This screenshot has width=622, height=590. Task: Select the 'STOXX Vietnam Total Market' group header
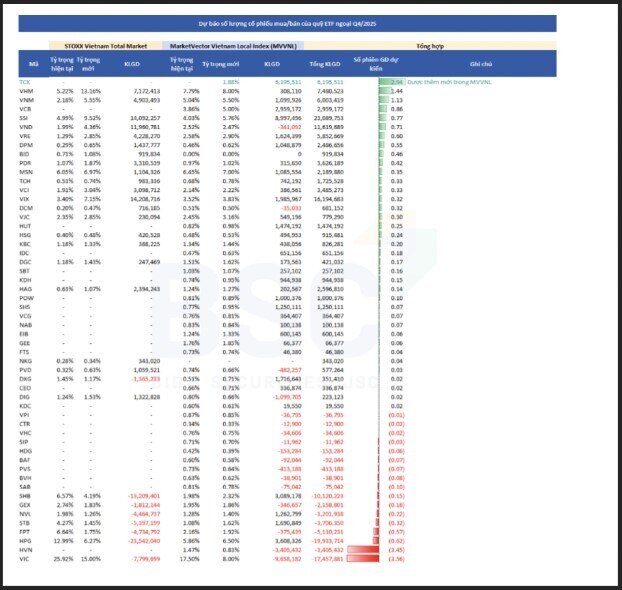tap(106, 46)
